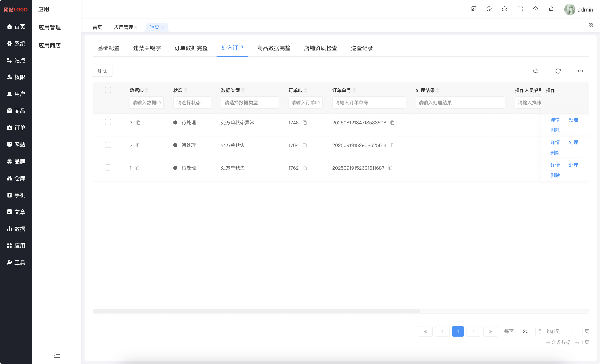Open table column settings gear icon
This screenshot has width=600, height=364.
point(580,71)
